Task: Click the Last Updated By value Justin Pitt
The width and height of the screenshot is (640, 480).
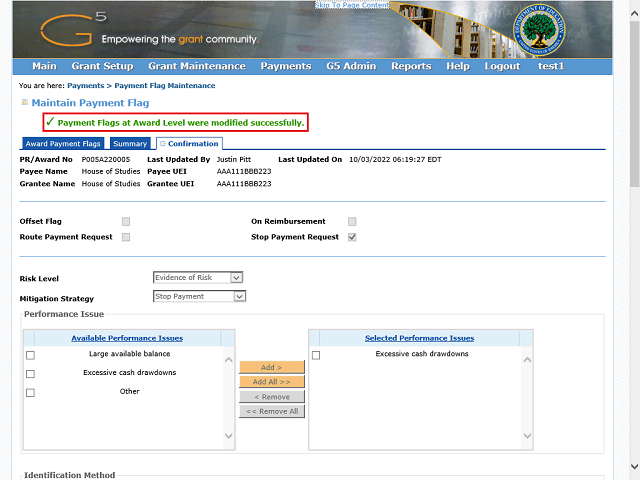Action: [234, 159]
